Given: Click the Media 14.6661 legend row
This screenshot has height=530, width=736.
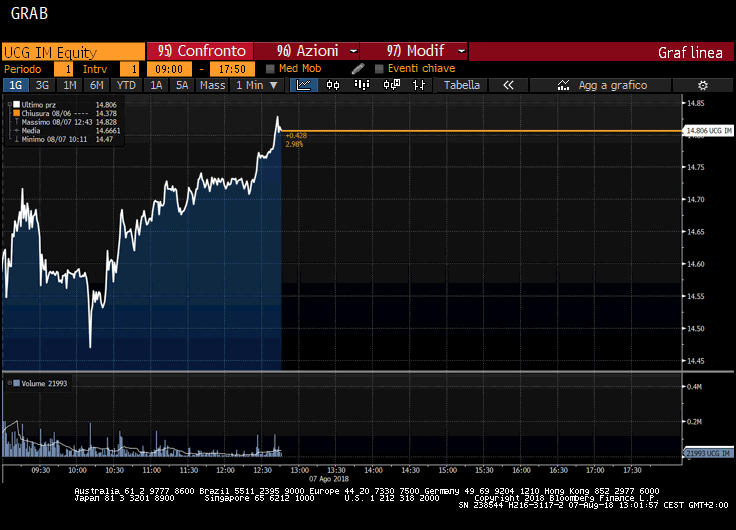Looking at the screenshot, I should point(67,131).
